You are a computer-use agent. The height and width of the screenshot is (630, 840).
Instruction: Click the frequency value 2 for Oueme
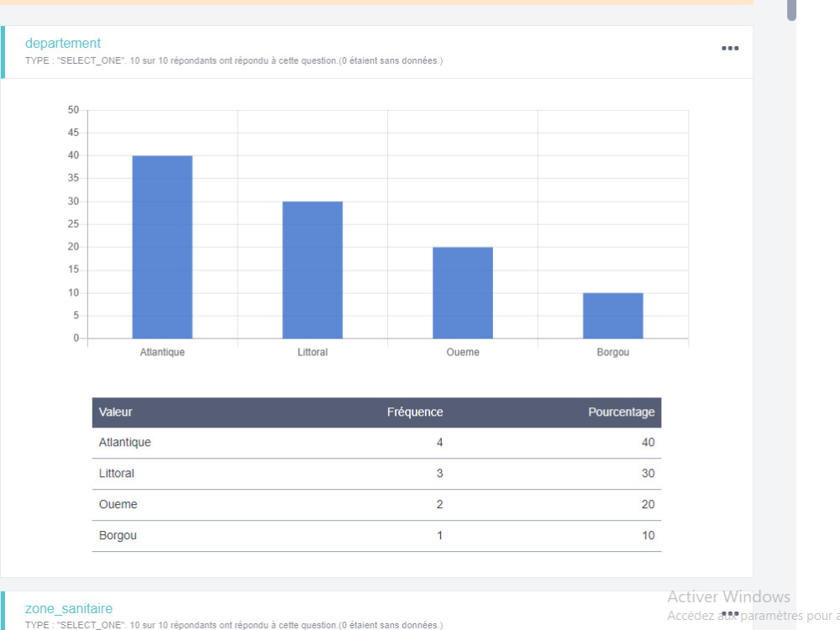point(440,505)
